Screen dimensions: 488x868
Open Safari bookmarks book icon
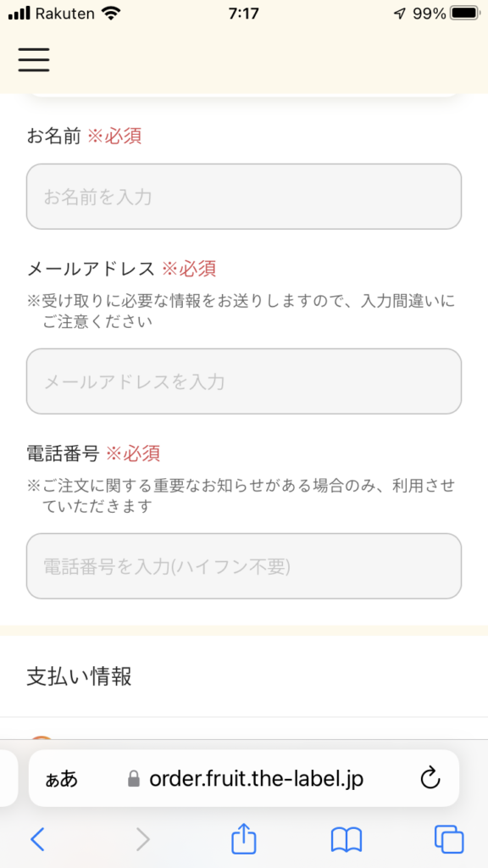pos(347,840)
